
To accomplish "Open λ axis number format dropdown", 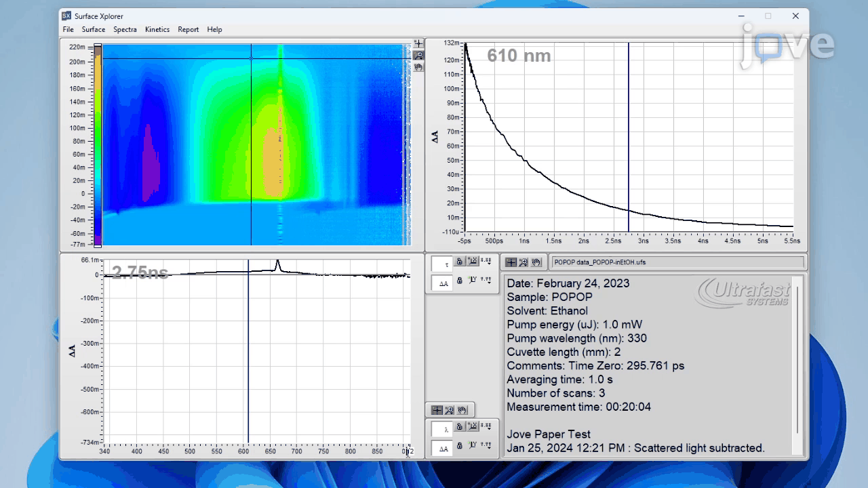I will point(486,426).
